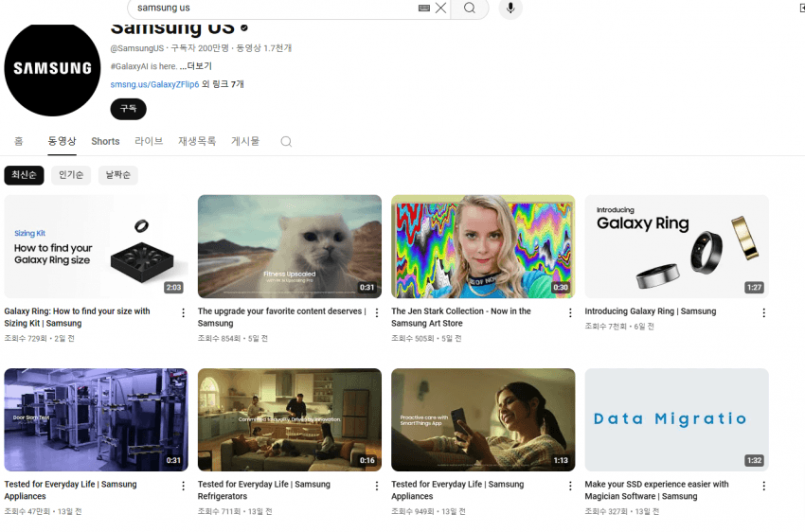The height and width of the screenshot is (532, 805).
Task: Click title The upgrade your favorite content deserves
Action: [282, 317]
